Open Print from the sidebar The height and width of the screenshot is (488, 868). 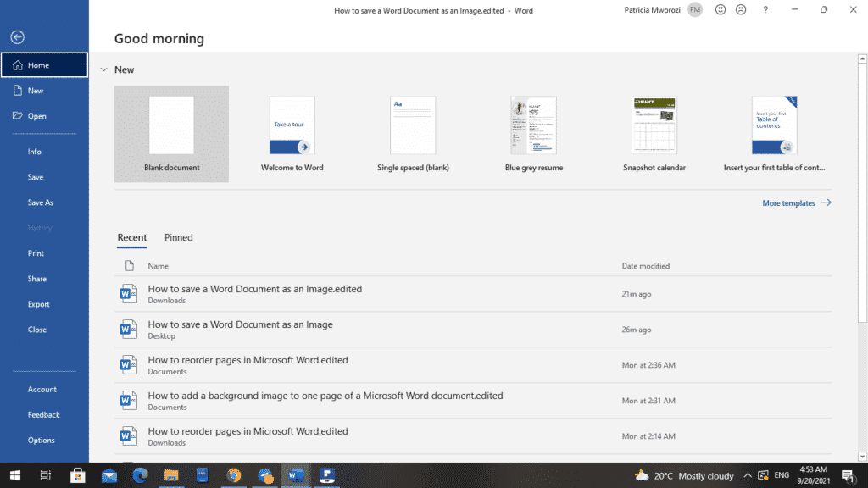click(x=36, y=252)
